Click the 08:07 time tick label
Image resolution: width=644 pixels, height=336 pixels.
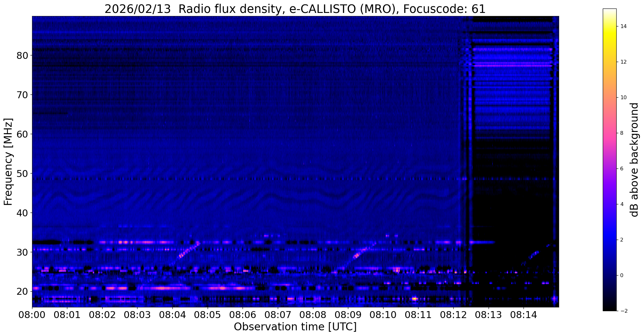(278, 315)
